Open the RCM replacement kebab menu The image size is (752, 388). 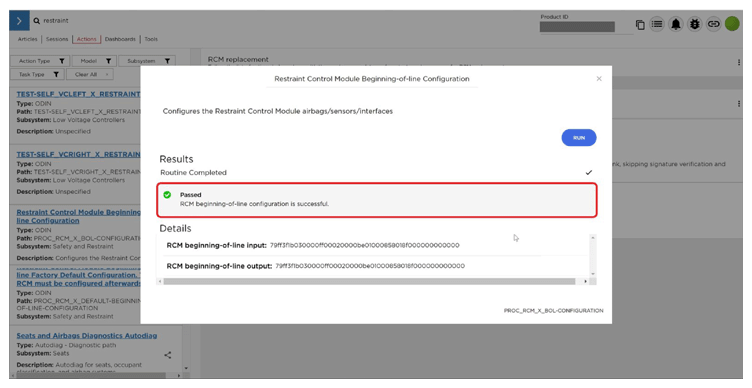pyautogui.click(x=739, y=62)
